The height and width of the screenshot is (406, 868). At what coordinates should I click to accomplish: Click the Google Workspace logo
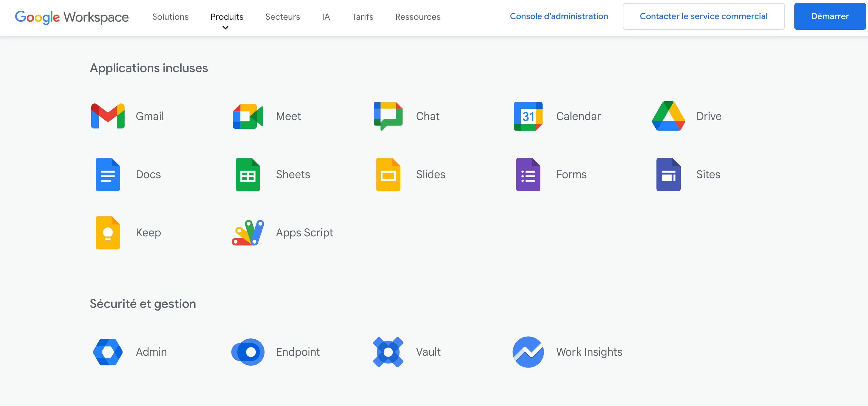click(x=72, y=17)
